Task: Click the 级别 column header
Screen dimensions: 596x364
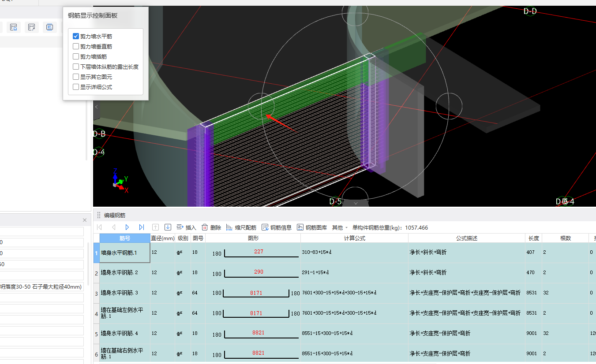Action: (x=183, y=238)
